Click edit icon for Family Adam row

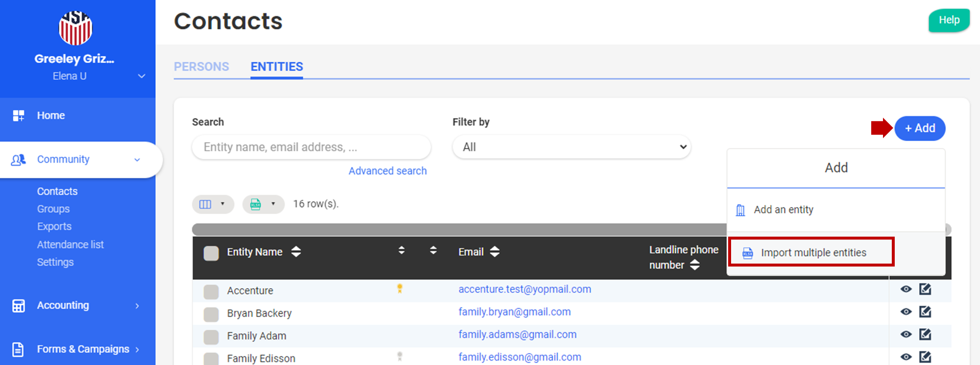click(x=925, y=334)
